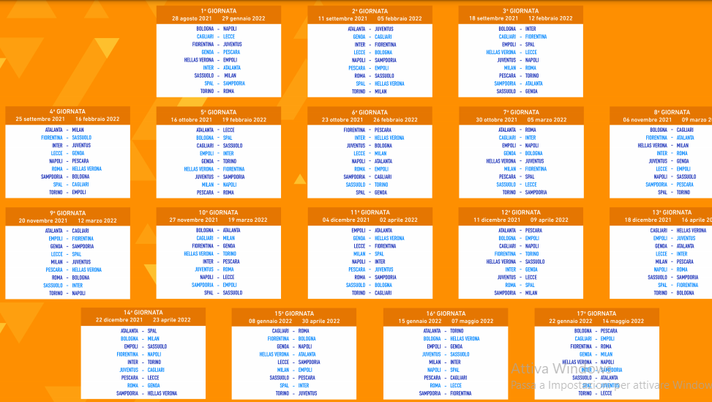Click the 17ª Giornata header
The height and width of the screenshot is (402, 712).
596,313
